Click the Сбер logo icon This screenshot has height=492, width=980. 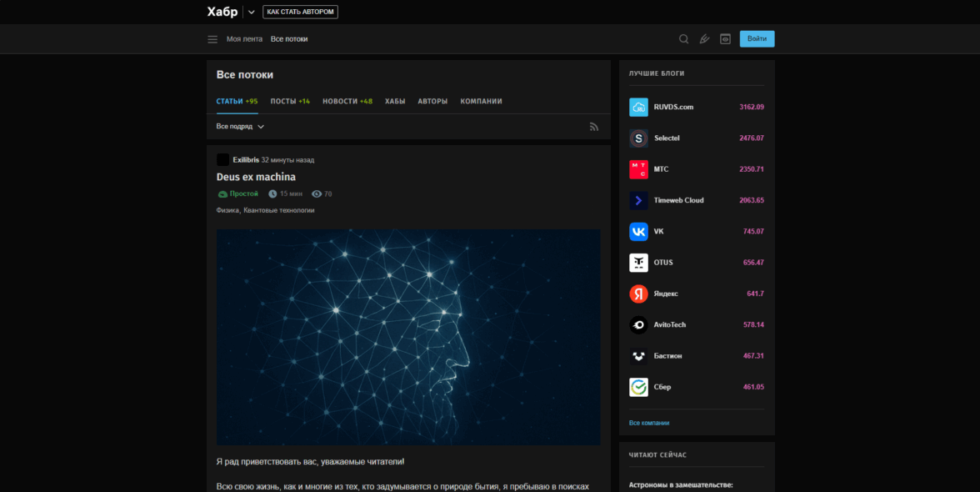point(638,387)
